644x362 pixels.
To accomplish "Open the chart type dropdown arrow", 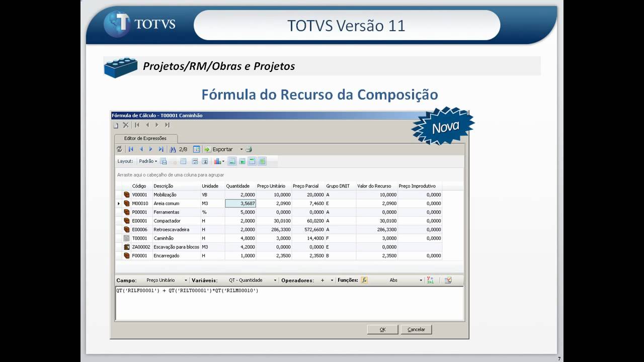I will tap(223, 161).
